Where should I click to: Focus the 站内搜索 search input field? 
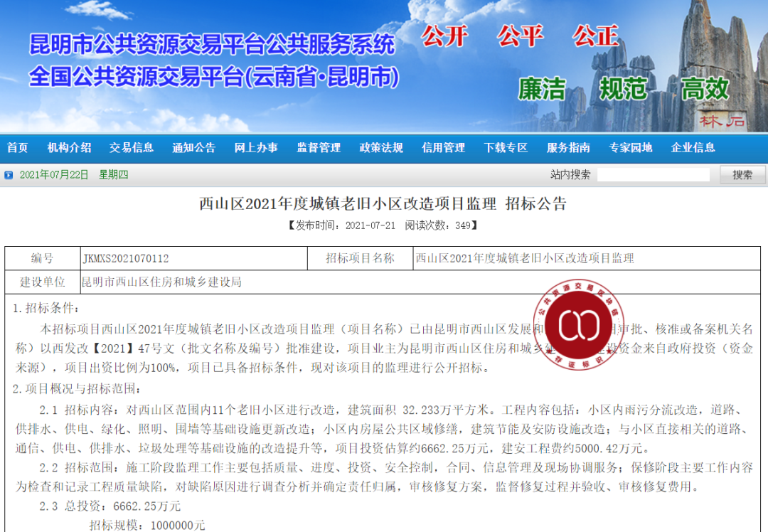[654, 175]
